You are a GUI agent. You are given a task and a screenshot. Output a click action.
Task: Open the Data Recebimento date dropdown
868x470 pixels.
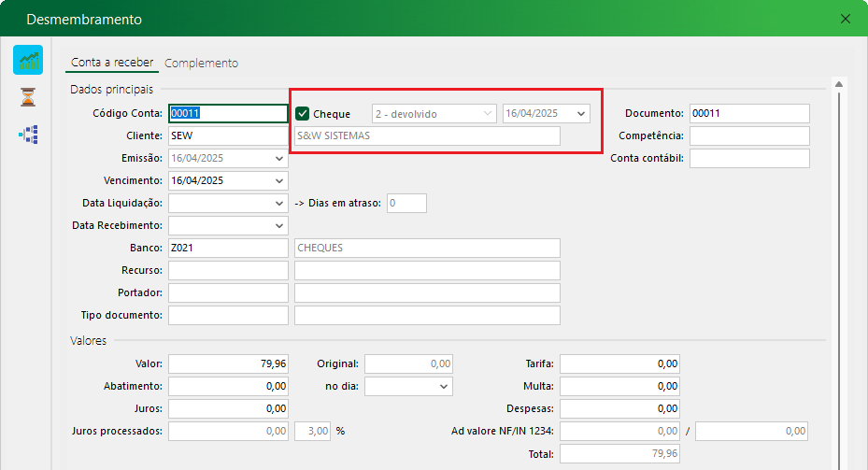(279, 225)
